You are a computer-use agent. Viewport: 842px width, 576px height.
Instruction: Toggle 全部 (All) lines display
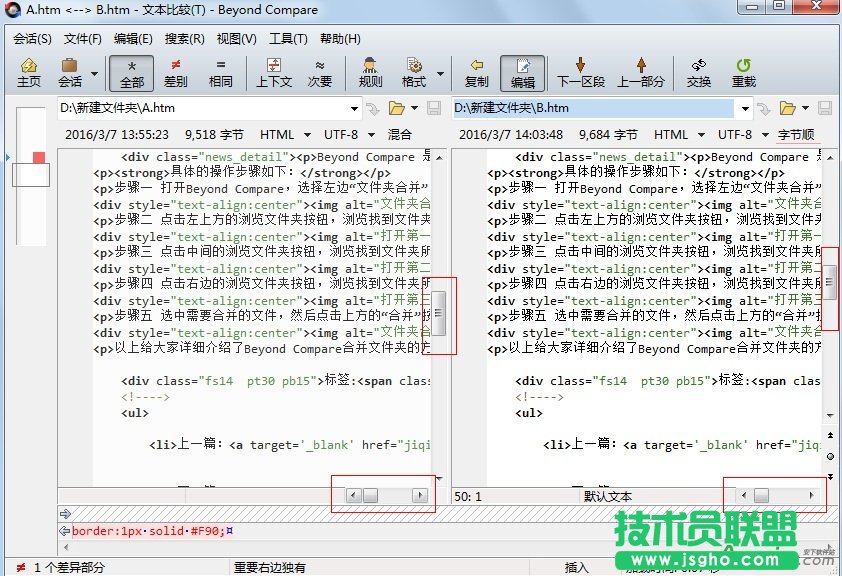click(131, 72)
